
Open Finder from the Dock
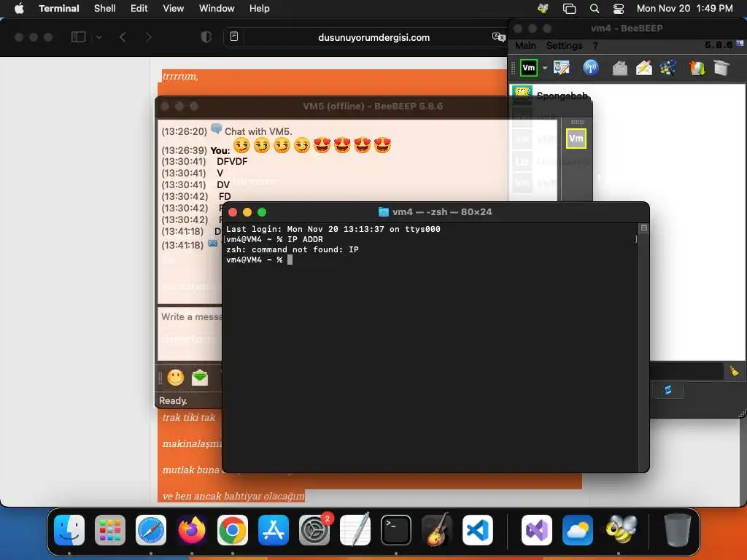(x=69, y=530)
